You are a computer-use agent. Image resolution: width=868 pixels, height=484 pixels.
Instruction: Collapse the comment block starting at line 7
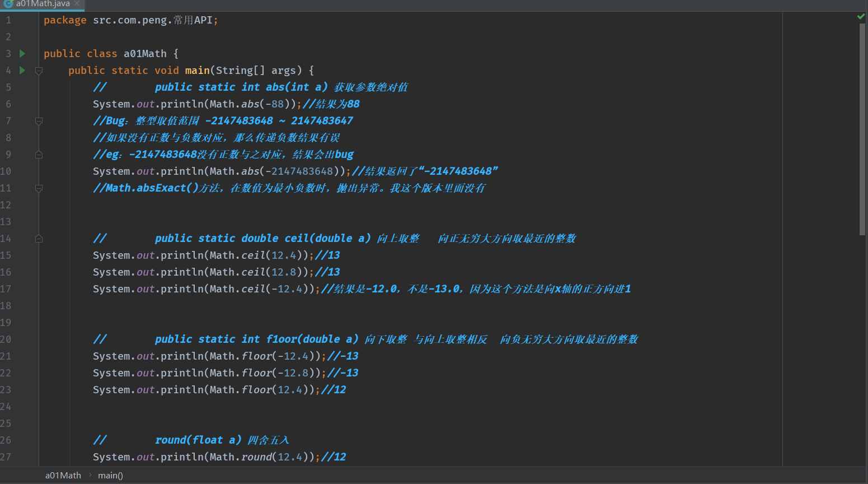[39, 121]
